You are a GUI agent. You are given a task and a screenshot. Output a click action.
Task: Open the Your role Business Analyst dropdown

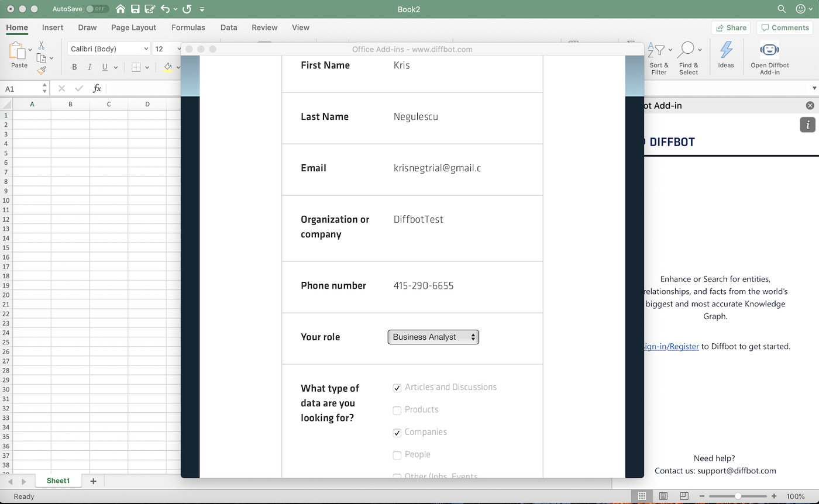433,337
